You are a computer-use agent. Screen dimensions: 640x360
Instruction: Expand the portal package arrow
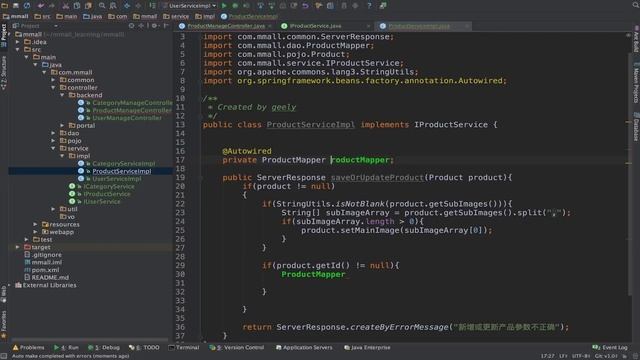[x=62, y=125]
